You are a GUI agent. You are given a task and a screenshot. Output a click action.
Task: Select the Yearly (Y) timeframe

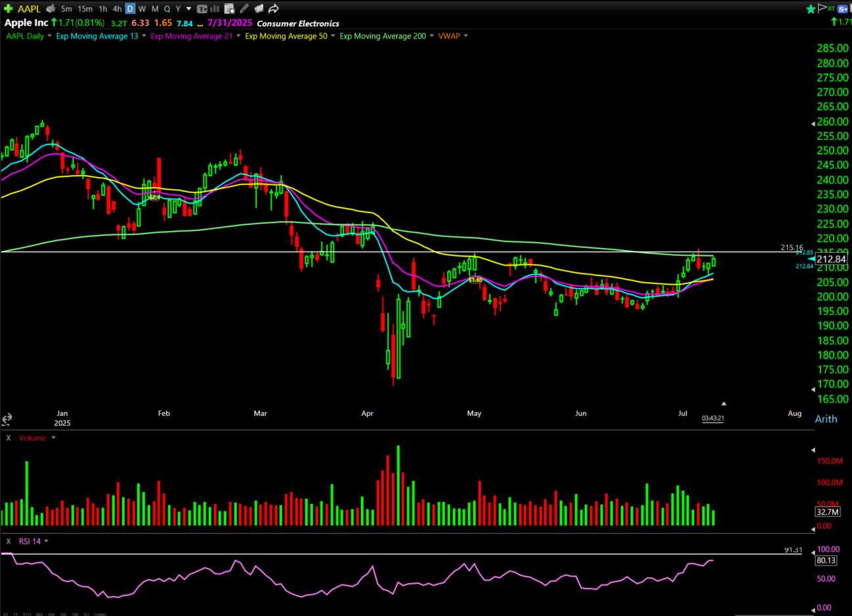pos(178,9)
